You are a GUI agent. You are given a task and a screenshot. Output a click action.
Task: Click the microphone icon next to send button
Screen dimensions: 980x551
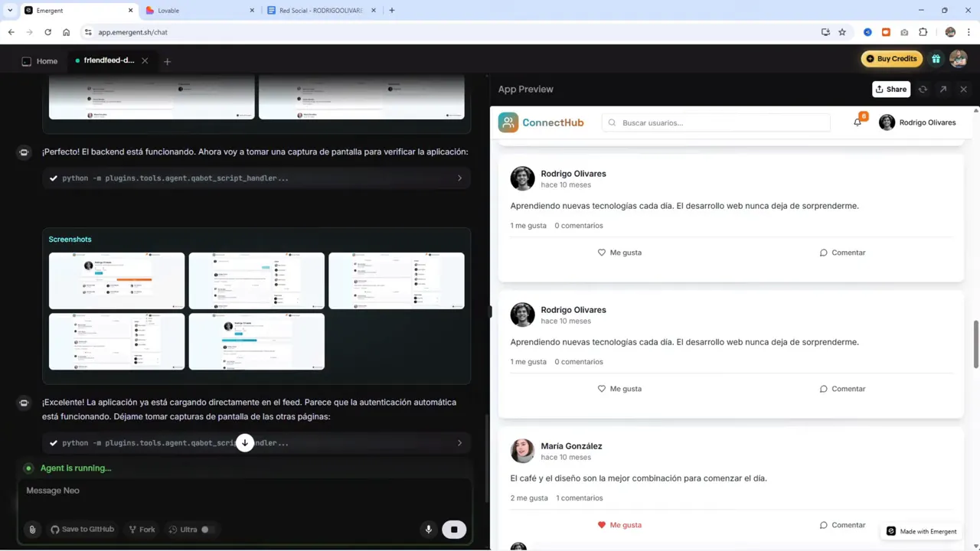point(428,529)
